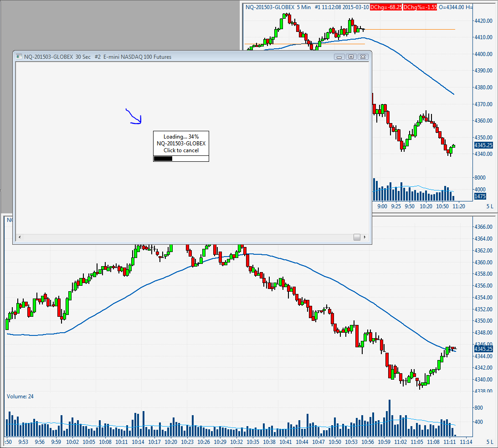Click the 4358.00 price label
498x448 pixels.
click(x=483, y=274)
